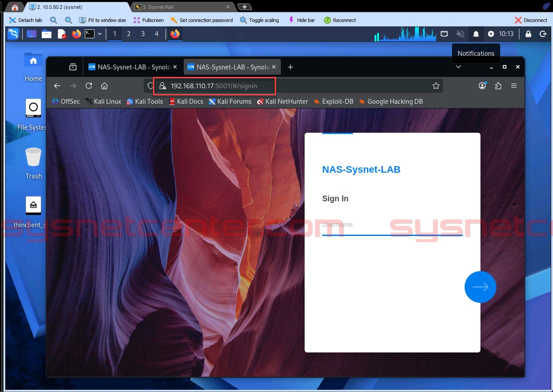Open the text editor panel icon
Screen dimensions: 553x392
pos(62,34)
